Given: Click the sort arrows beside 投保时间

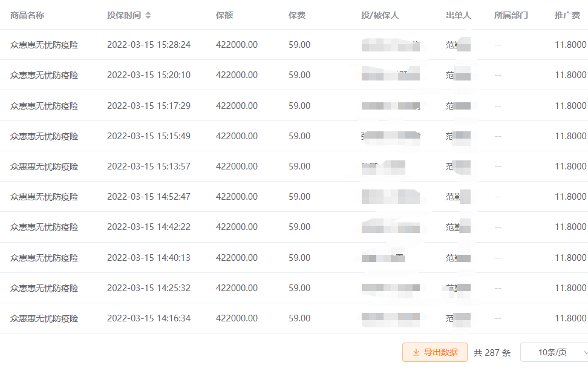Looking at the screenshot, I should click(x=148, y=15).
